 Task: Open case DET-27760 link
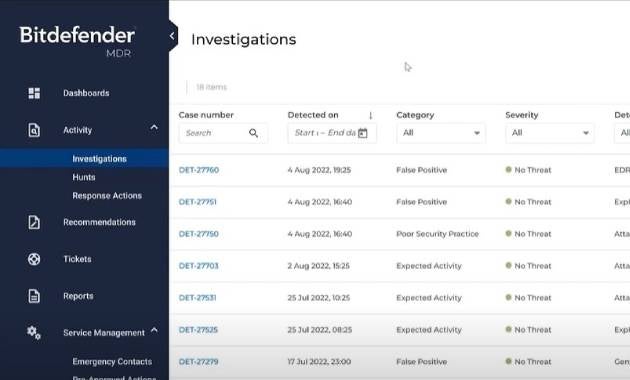[x=199, y=170]
